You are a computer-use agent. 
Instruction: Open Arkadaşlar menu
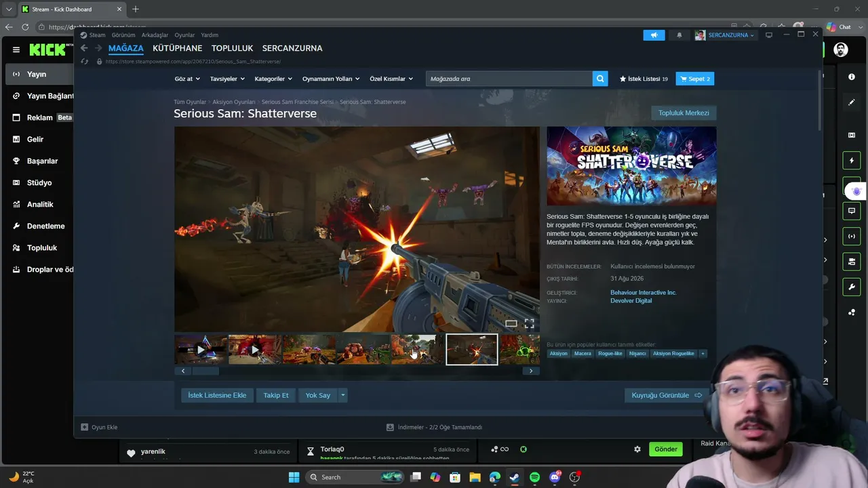[155, 35]
